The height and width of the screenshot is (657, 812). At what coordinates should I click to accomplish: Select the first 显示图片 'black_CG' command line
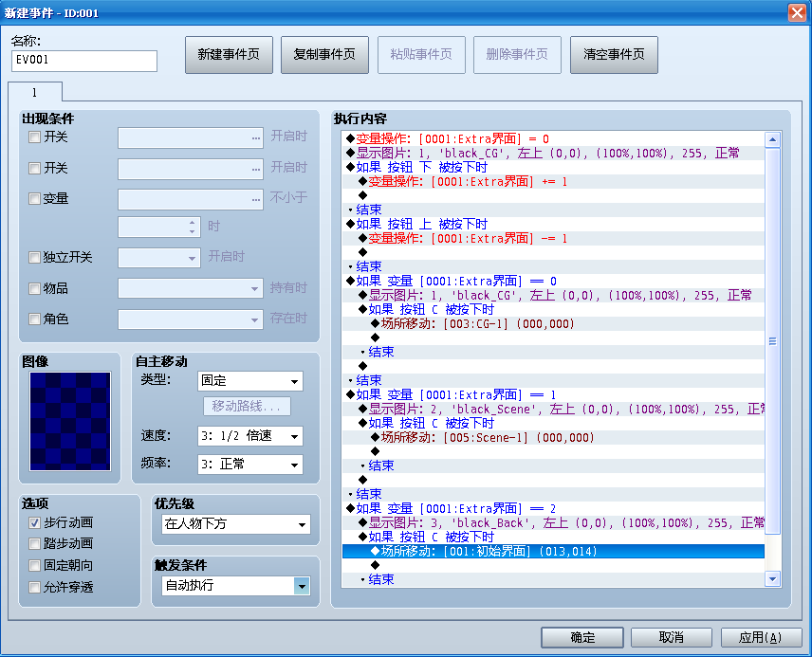point(553,154)
